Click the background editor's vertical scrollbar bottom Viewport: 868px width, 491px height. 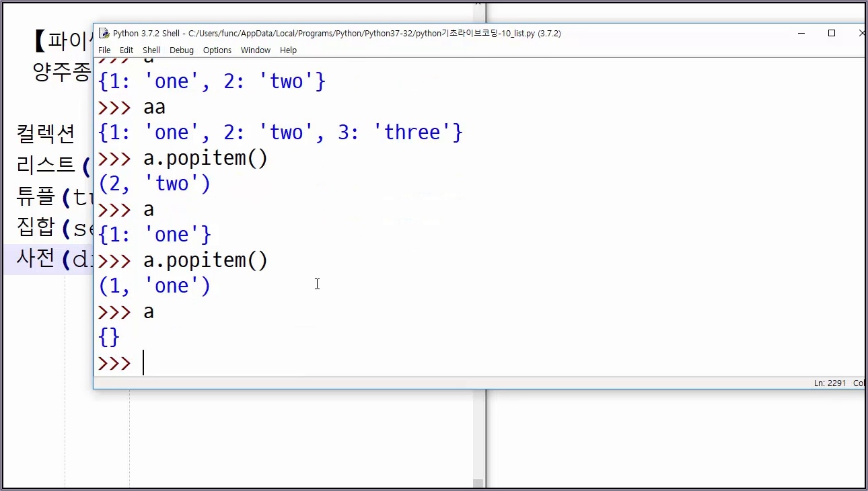pos(478,482)
